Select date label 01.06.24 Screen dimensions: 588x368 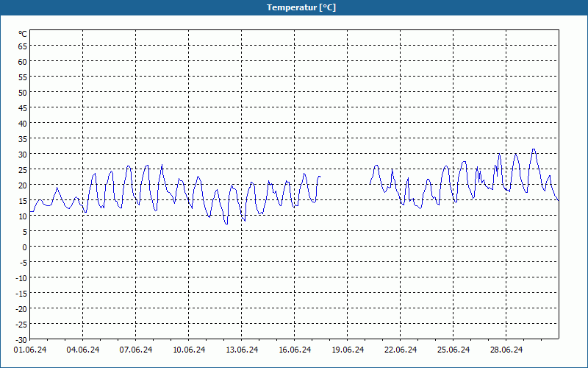(x=30, y=350)
